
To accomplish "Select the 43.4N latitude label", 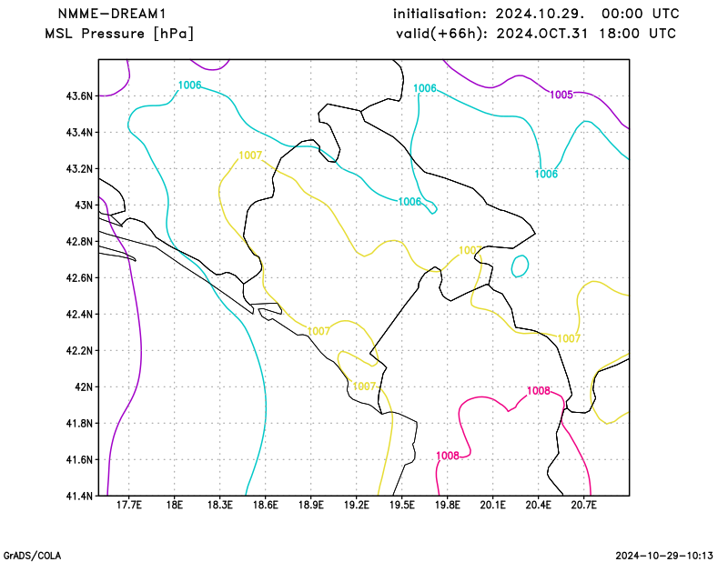I will point(79,132).
